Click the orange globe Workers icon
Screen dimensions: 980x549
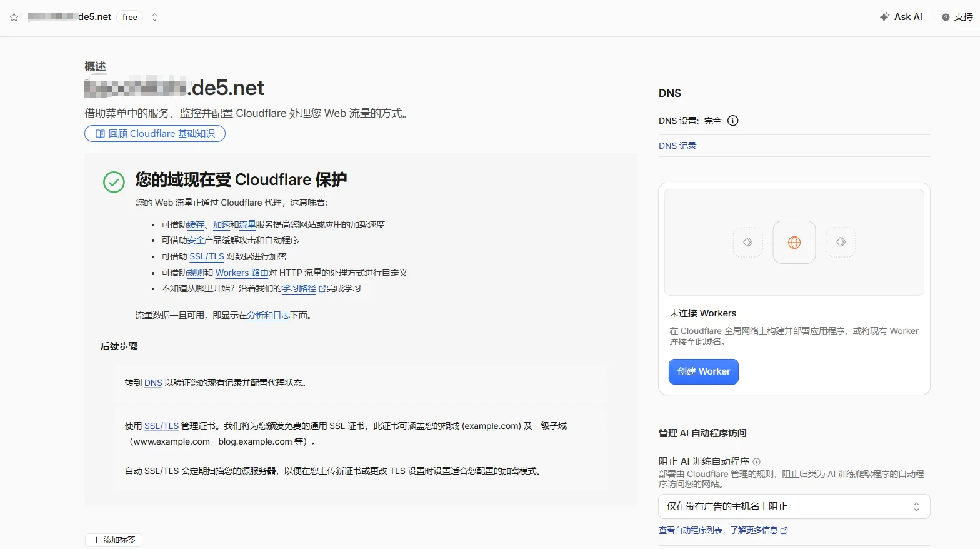point(794,243)
